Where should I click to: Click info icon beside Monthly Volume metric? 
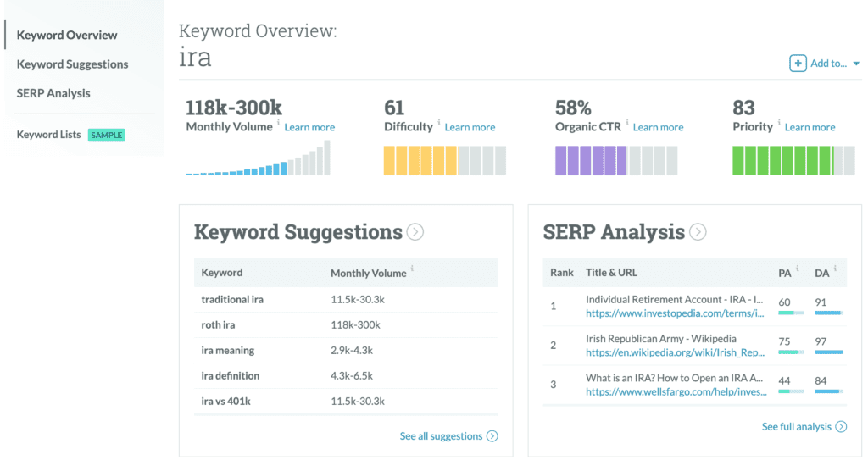[278, 122]
